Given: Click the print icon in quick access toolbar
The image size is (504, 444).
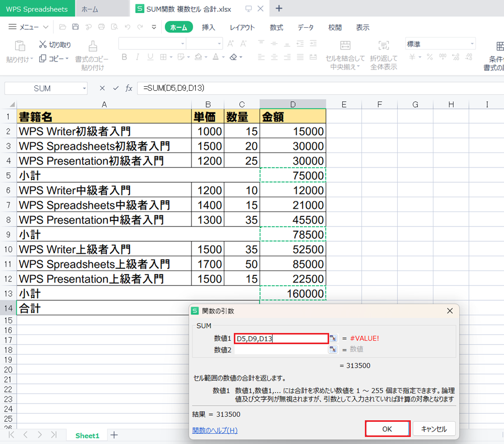Looking at the screenshot, I should (x=101, y=27).
